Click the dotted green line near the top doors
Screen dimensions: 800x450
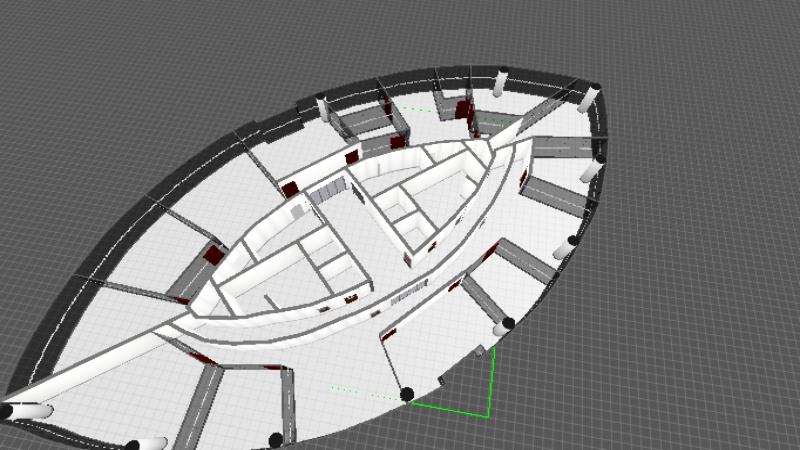418,109
